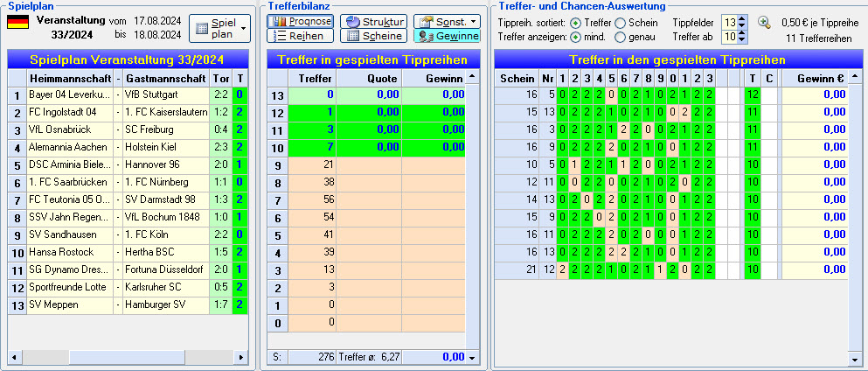This screenshot has width=868, height=371.
Task: Decrease the Treffer ab value
Action: point(742,40)
